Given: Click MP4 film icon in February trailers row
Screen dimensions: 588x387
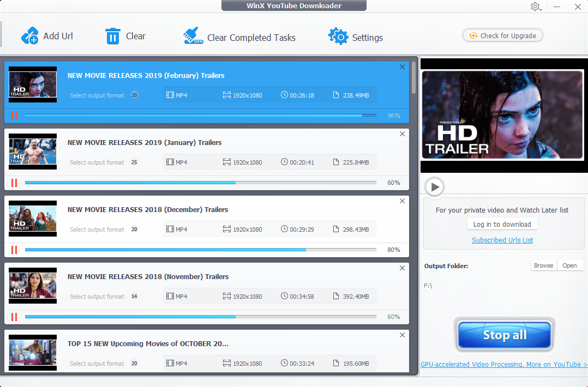Looking at the screenshot, I should point(170,95).
